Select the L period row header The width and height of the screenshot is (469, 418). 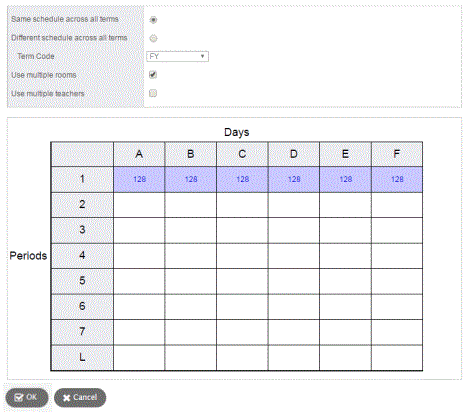point(82,358)
